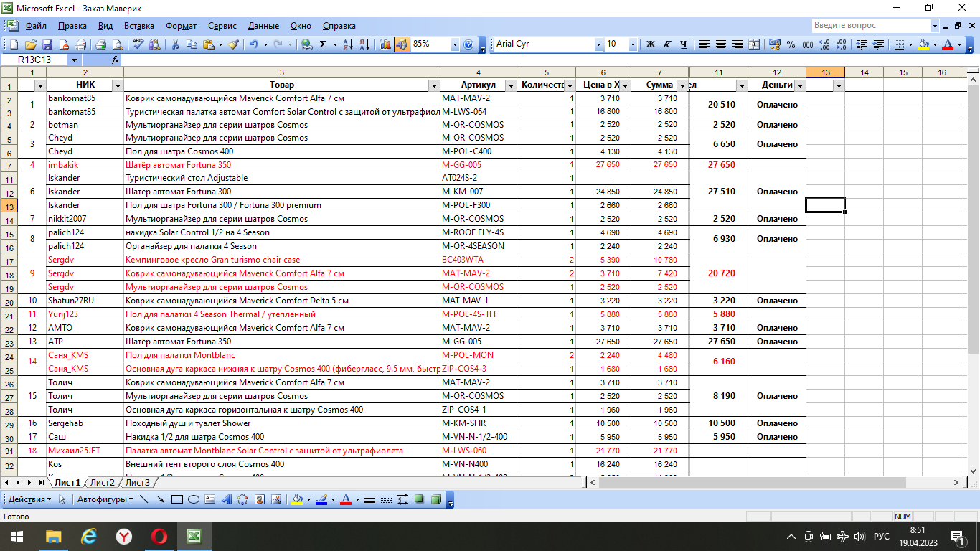This screenshot has width=980, height=551.
Task: Toggle Bold formatting (Ж)
Action: pos(651,44)
